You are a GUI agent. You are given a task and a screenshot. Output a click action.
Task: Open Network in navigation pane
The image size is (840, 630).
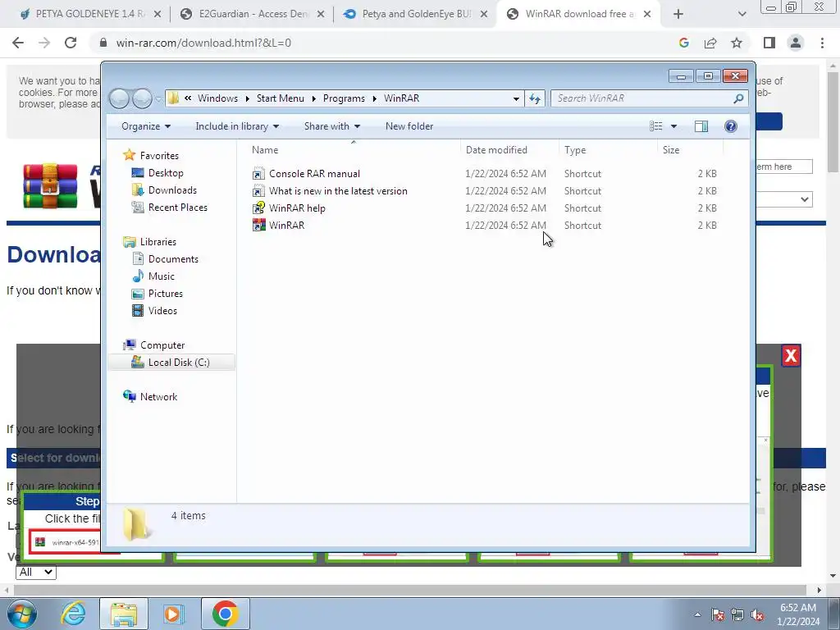[x=158, y=396]
